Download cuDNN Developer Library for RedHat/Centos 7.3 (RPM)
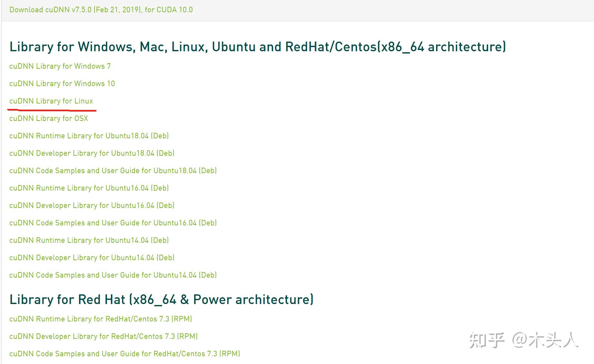Image resolution: width=594 pixels, height=364 pixels. (104, 336)
